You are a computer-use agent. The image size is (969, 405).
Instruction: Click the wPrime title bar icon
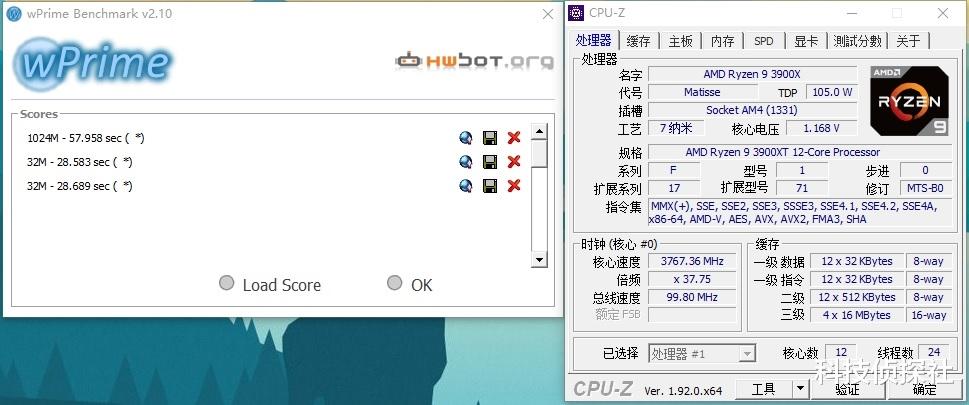(x=14, y=14)
